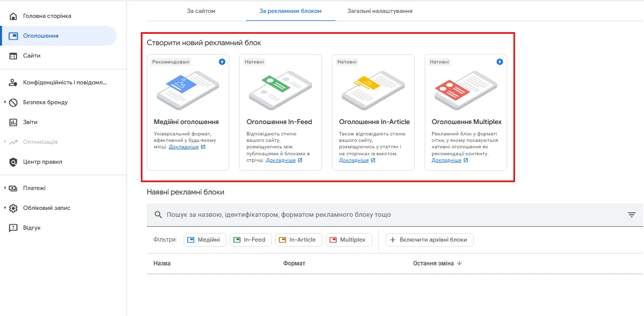Toggle the Multiplex filter chip
Screen dimensions: 644x316
(349, 240)
